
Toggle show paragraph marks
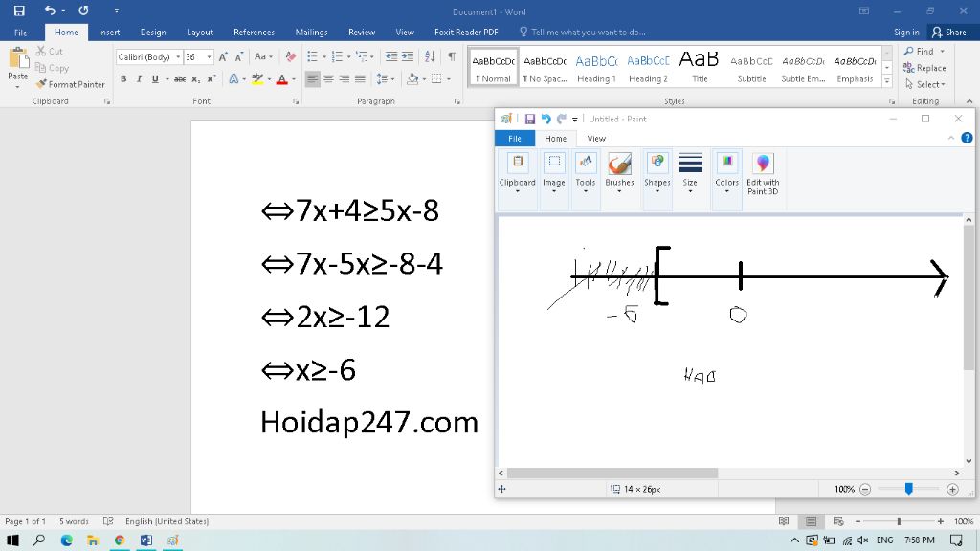[x=452, y=56]
